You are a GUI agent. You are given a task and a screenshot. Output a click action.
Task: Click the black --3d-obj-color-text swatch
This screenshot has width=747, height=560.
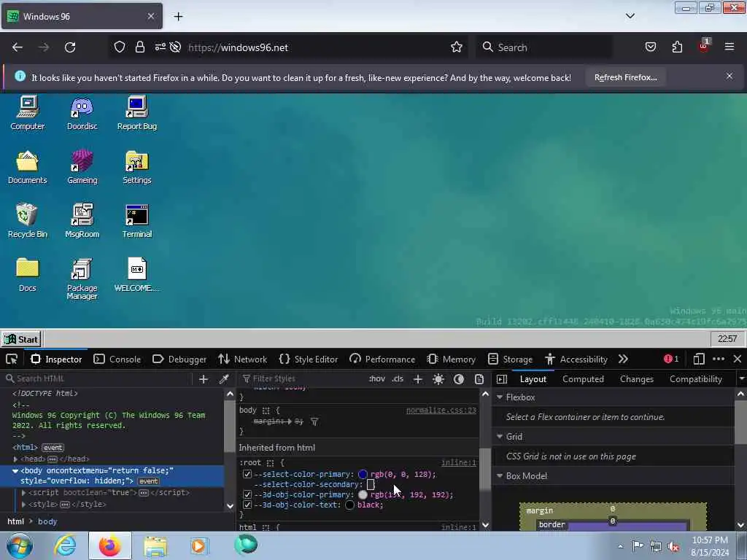click(x=349, y=505)
